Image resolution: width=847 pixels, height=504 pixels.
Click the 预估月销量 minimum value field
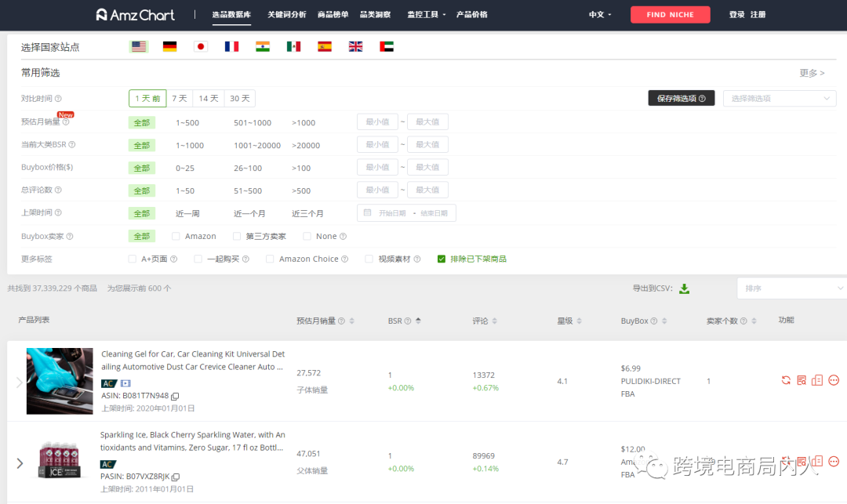(x=377, y=122)
